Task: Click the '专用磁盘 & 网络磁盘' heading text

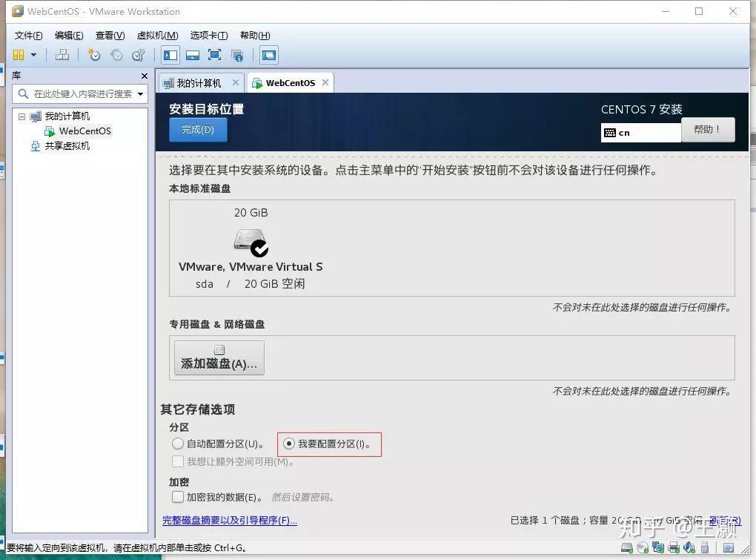Action: (217, 324)
